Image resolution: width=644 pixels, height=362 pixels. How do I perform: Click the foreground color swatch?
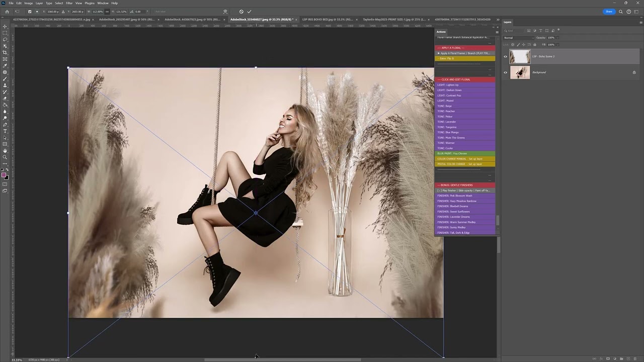4,175
